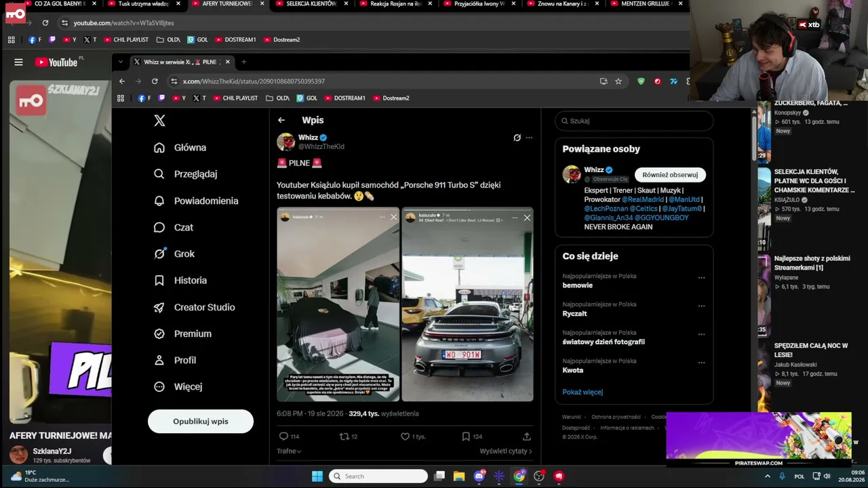The image size is (868, 488).
Task: Open File Explorer from the taskbar
Action: click(459, 476)
